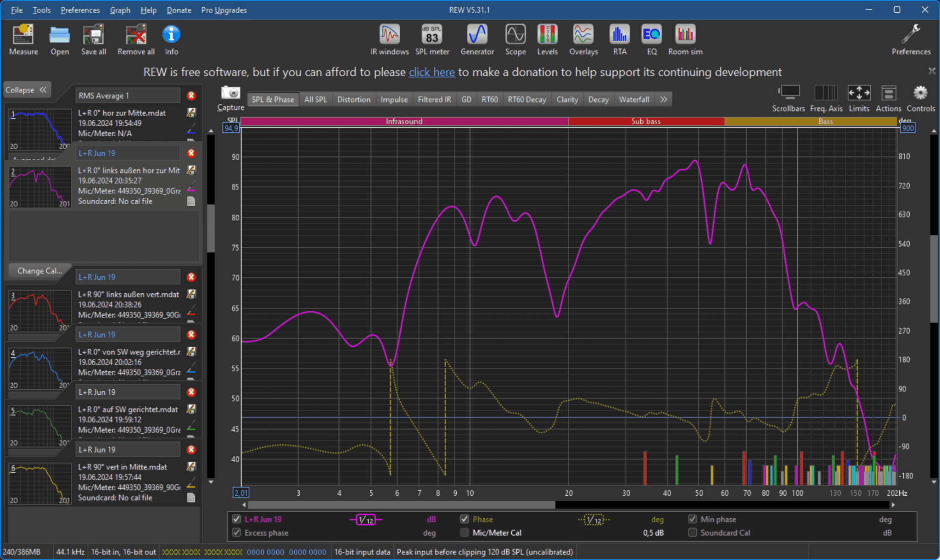Click the phase axis top value 900 field
The image size is (940, 560).
coord(908,128)
